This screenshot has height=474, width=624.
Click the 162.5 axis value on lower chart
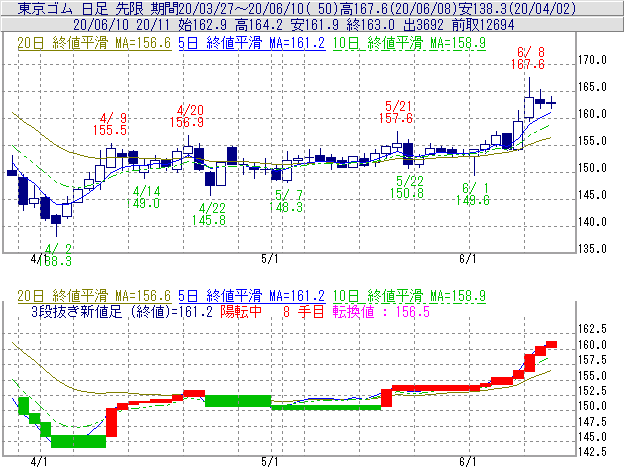click(x=592, y=329)
